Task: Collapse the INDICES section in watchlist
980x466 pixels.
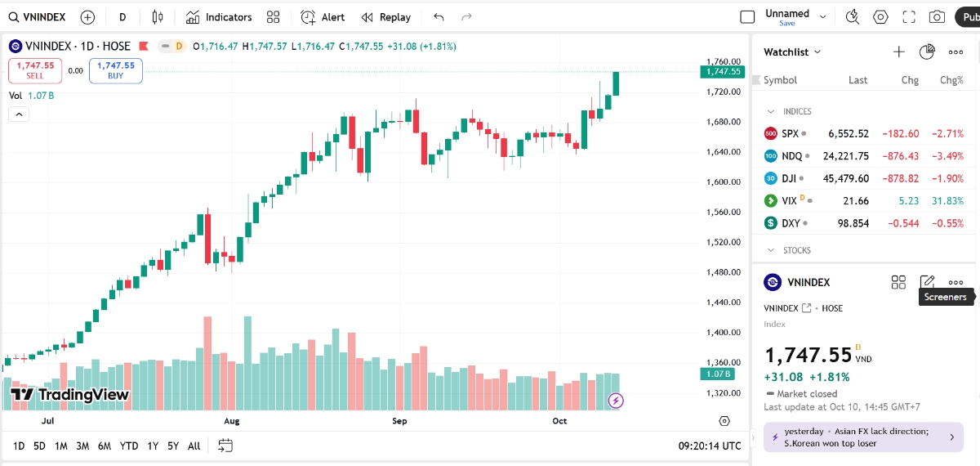Action: 769,111
